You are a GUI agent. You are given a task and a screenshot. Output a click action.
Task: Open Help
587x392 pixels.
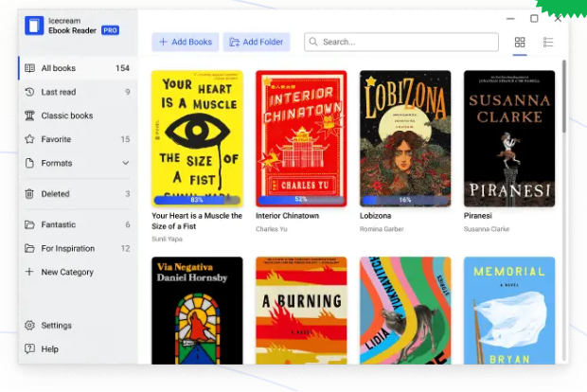78,349
